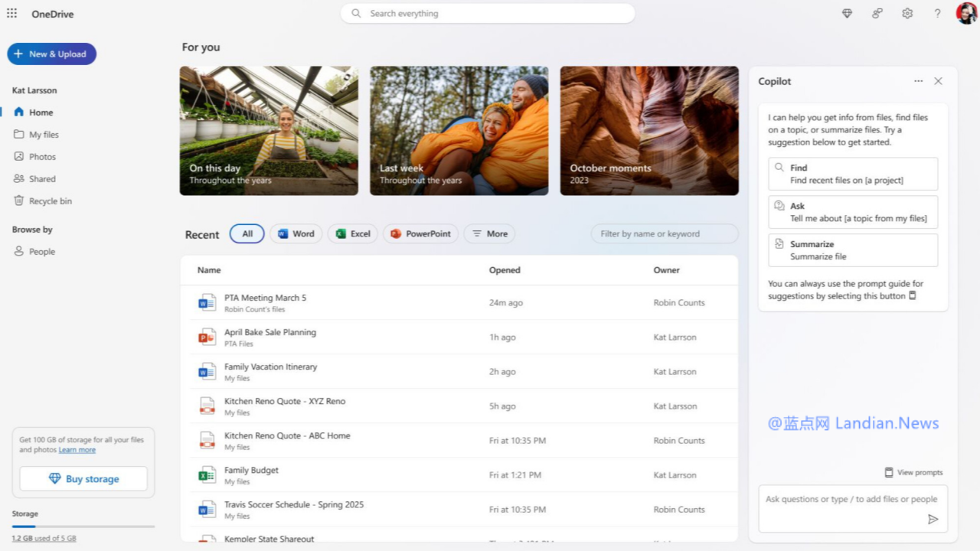
Task: Click the Kat Larsson account name in sidebar
Action: coord(34,90)
